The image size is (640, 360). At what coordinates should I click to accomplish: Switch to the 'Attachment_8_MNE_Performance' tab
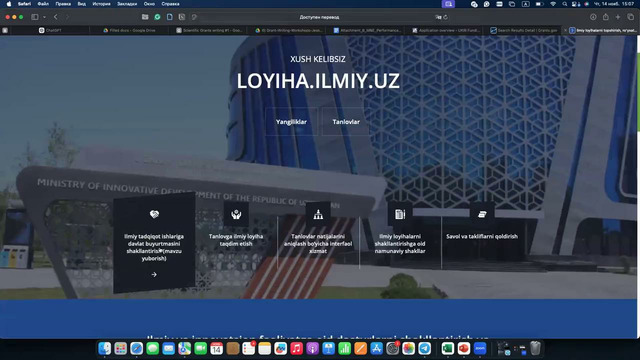coord(367,30)
